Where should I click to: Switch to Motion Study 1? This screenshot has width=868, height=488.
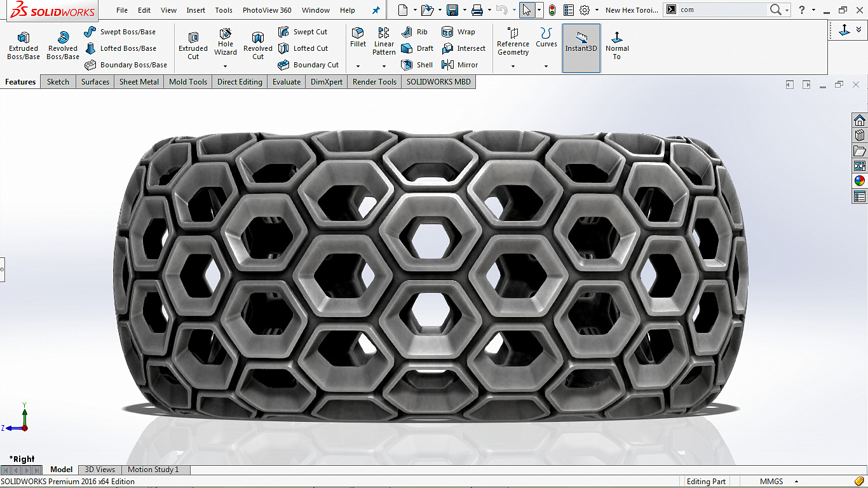pyautogui.click(x=154, y=469)
